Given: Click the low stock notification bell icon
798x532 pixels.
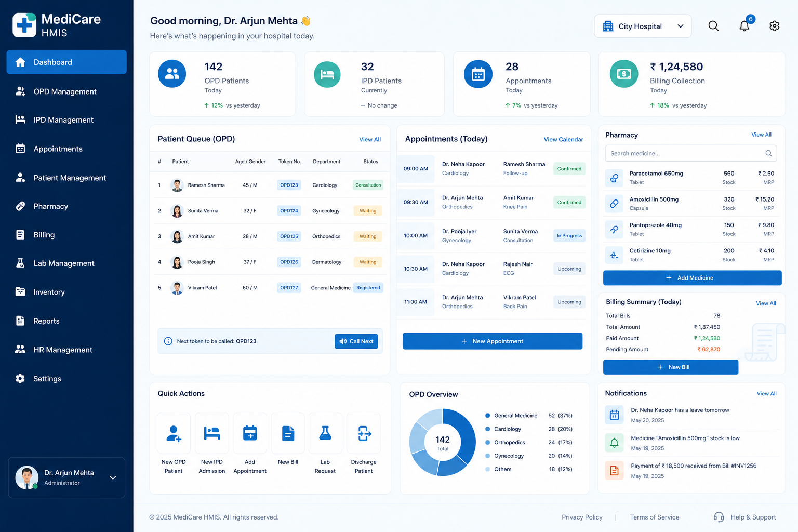Looking at the screenshot, I should pyautogui.click(x=614, y=443).
